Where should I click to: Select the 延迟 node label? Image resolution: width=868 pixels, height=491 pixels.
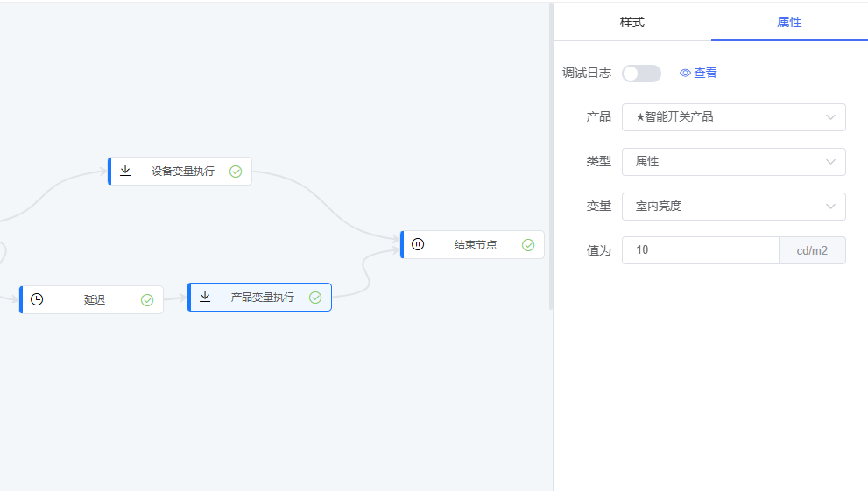point(94,299)
